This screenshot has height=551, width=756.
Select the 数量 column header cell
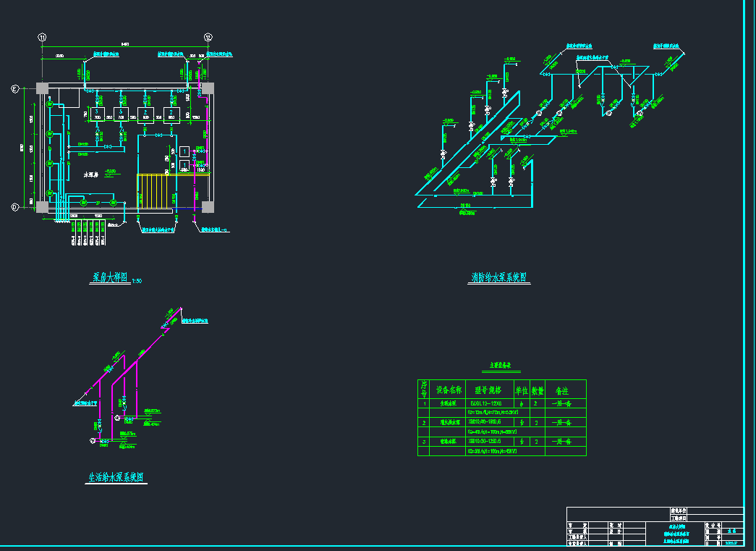(538, 389)
